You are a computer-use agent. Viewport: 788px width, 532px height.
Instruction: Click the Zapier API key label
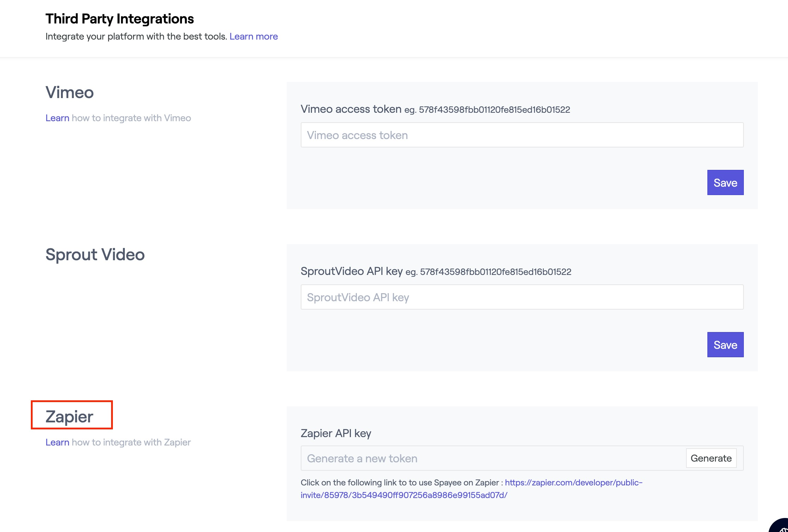tap(336, 434)
